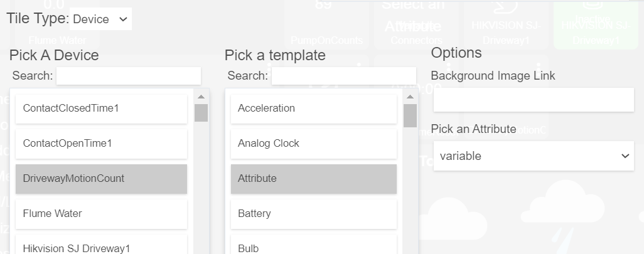Select the Attribute template
This screenshot has height=254, width=644.
(x=314, y=179)
